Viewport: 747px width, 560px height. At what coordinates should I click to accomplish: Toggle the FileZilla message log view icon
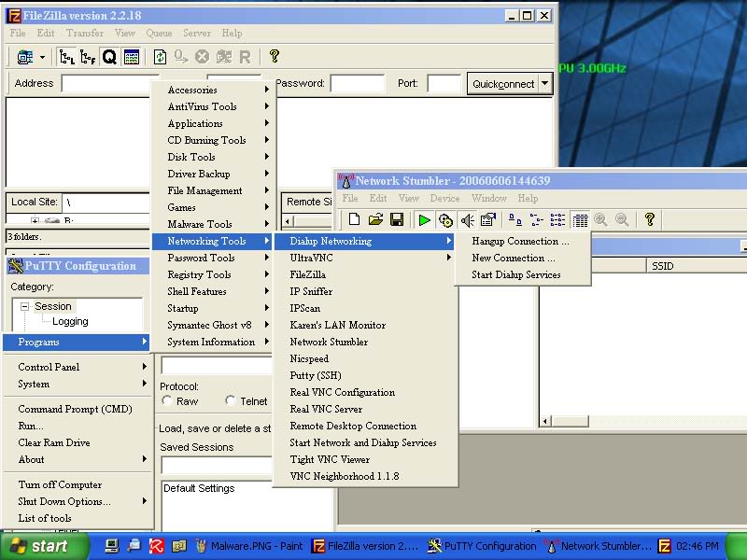pyautogui.click(x=132, y=57)
